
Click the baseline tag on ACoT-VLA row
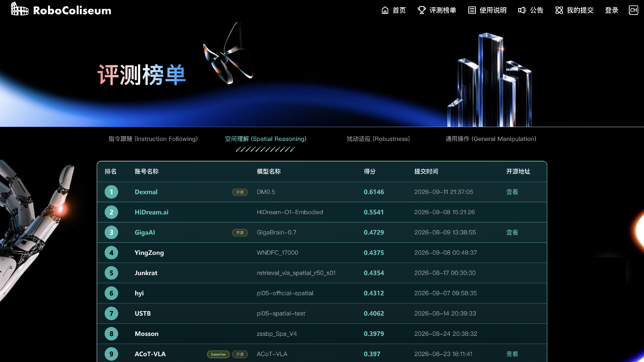(218, 354)
